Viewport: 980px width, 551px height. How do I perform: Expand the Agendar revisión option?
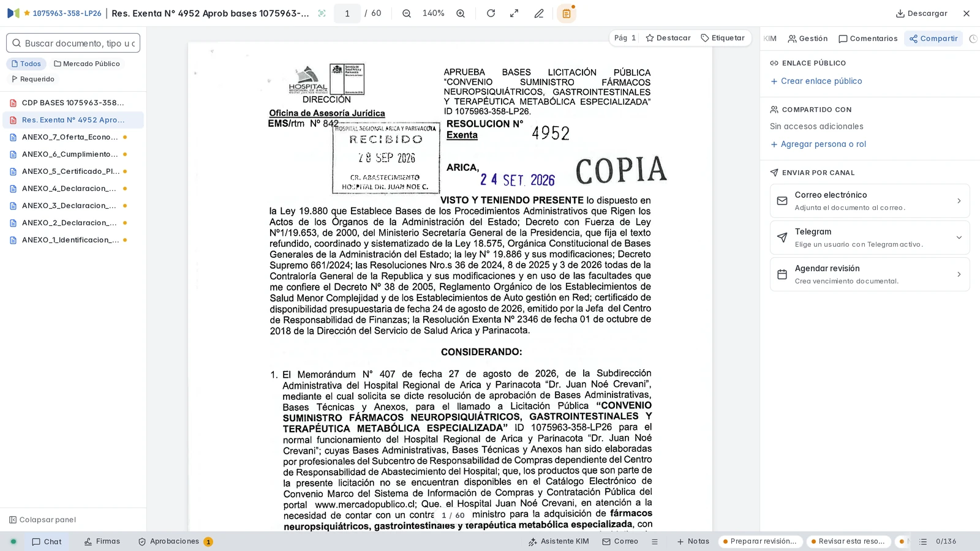point(870,274)
